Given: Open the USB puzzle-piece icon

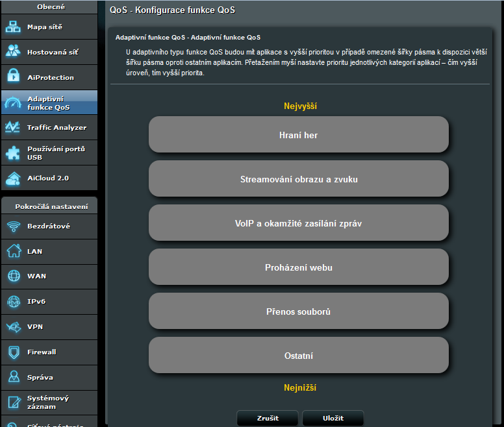Looking at the screenshot, I should 14,152.
